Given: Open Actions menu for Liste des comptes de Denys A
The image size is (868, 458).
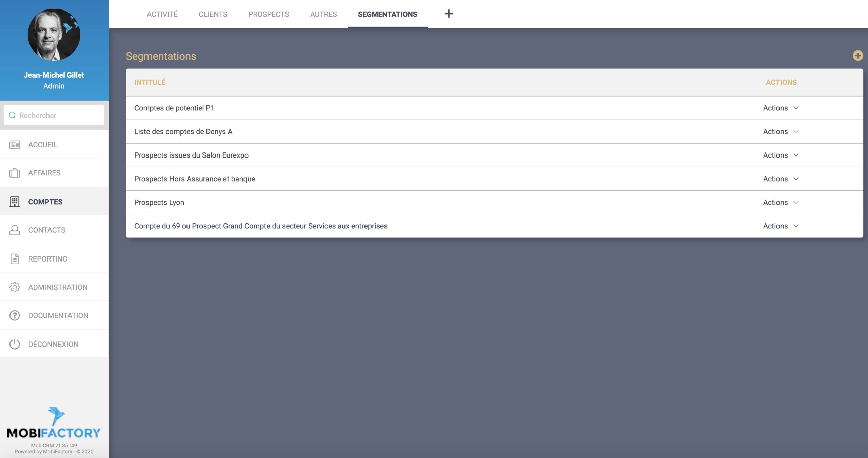Looking at the screenshot, I should click(781, 131).
